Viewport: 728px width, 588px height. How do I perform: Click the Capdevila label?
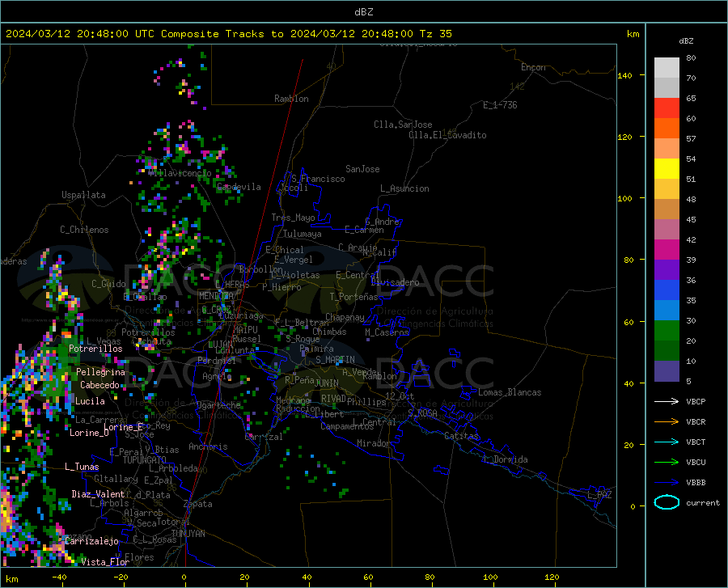[x=239, y=187]
